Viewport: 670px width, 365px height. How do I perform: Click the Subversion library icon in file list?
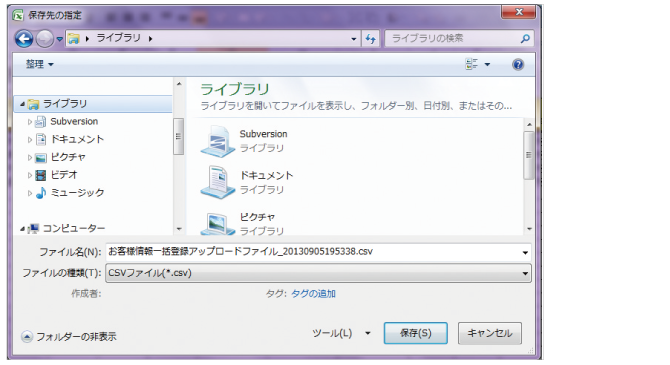click(217, 141)
